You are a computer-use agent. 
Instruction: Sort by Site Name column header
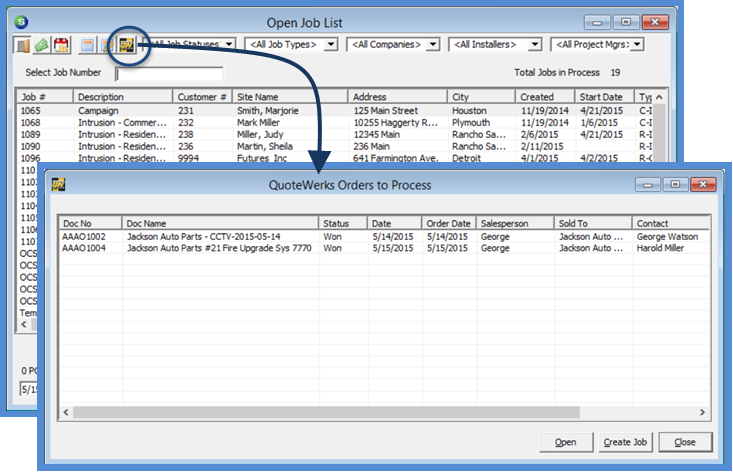pos(290,97)
